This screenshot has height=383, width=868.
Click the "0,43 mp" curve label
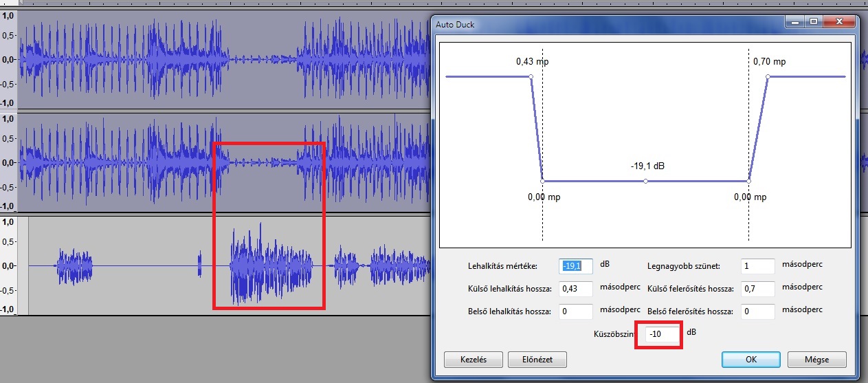(532, 61)
